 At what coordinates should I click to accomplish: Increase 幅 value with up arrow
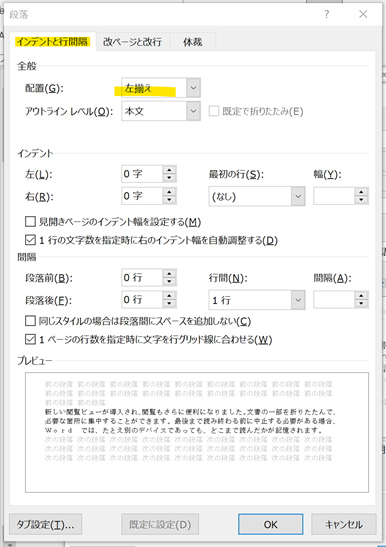pos(362,192)
